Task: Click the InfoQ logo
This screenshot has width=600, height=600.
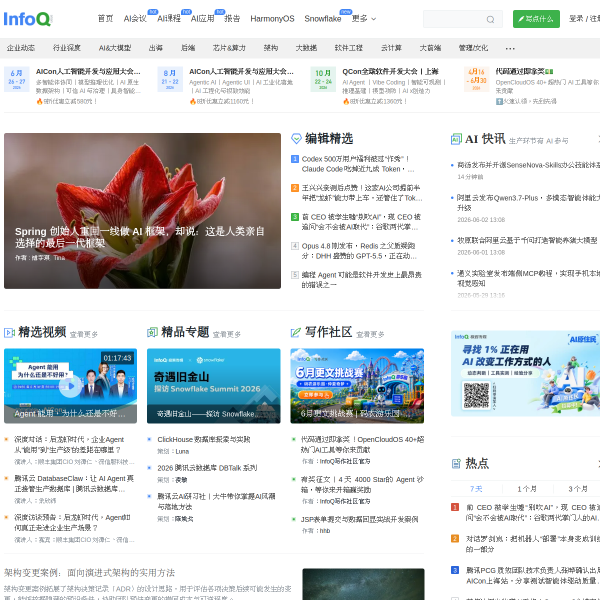Action: 28,19
